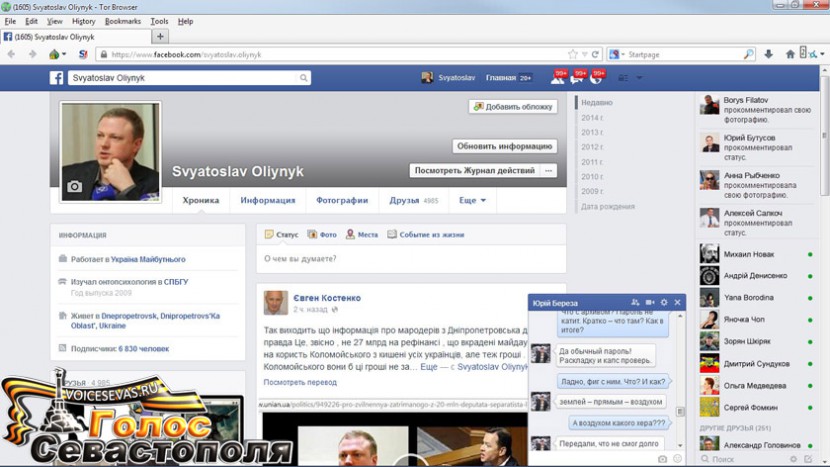The height and width of the screenshot is (467, 830).
Task: Expand the Еще dropdown on profile tabs
Action: coord(472,200)
